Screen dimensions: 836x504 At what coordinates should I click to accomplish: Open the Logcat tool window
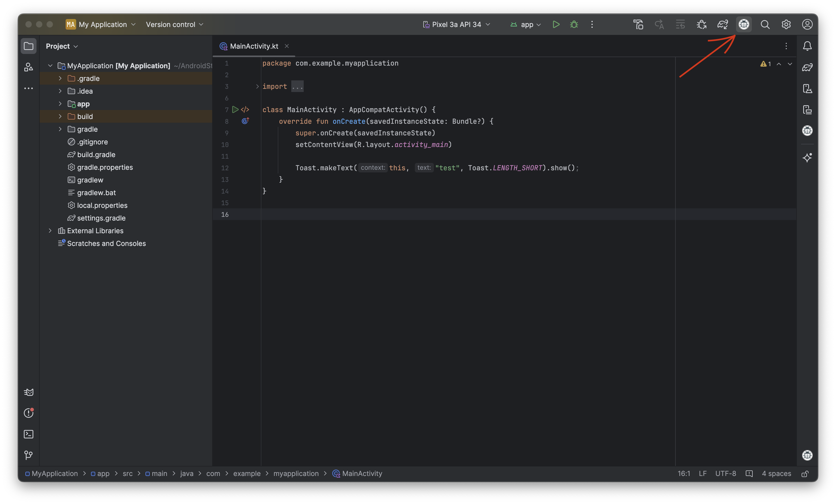pos(29,392)
